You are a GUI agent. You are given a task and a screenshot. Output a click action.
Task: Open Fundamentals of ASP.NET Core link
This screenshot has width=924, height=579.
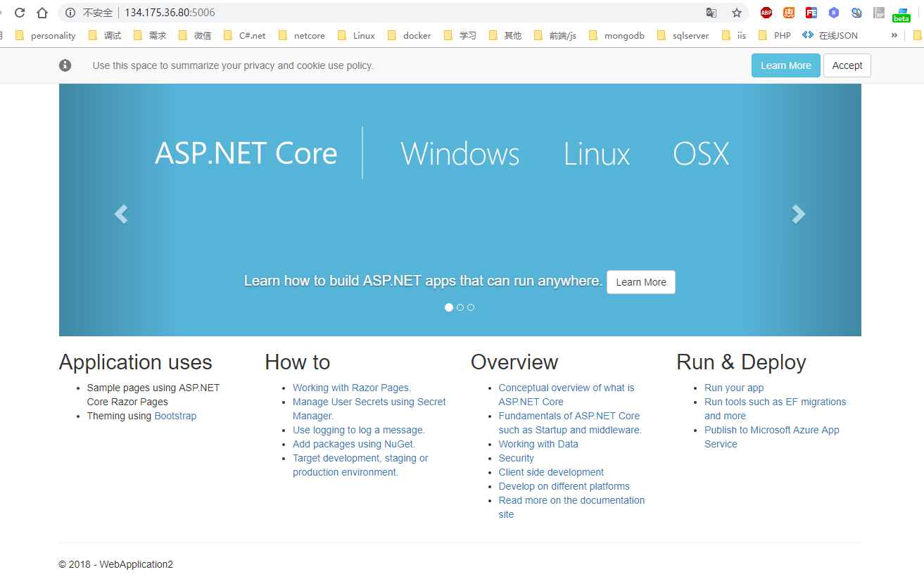[x=570, y=423]
